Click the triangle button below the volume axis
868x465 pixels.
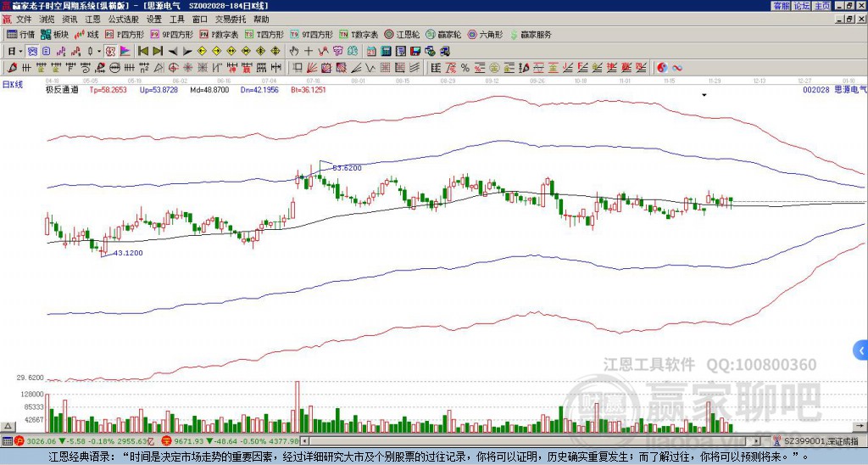click(x=8, y=426)
